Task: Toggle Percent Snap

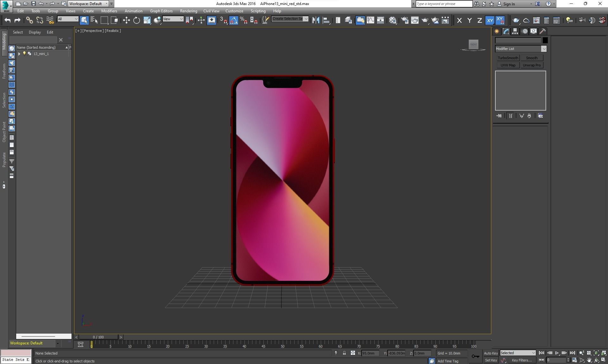Action: click(244, 20)
